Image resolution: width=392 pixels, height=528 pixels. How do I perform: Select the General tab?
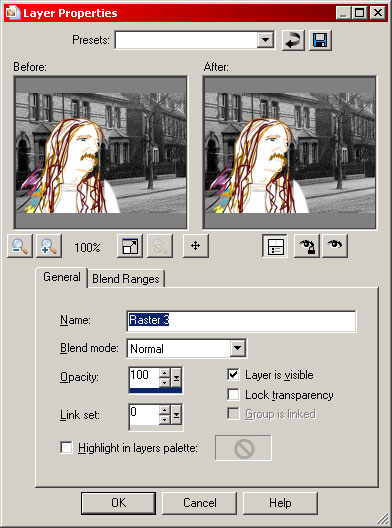[62, 277]
